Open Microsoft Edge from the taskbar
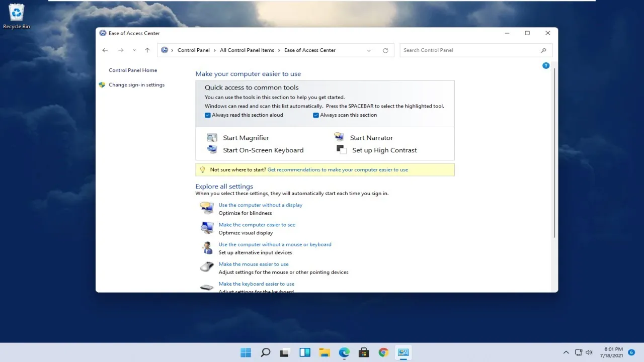The height and width of the screenshot is (362, 644). pos(344,352)
